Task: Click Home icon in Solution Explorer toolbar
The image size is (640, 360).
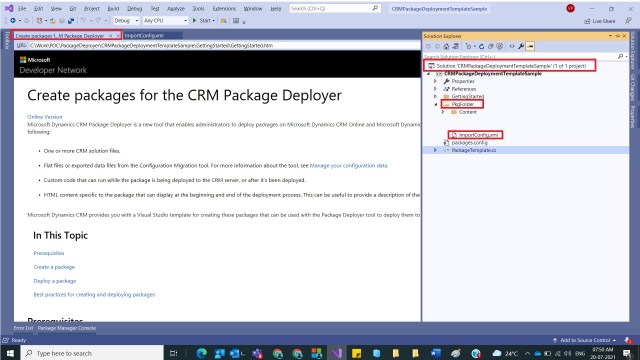Action: (446, 47)
